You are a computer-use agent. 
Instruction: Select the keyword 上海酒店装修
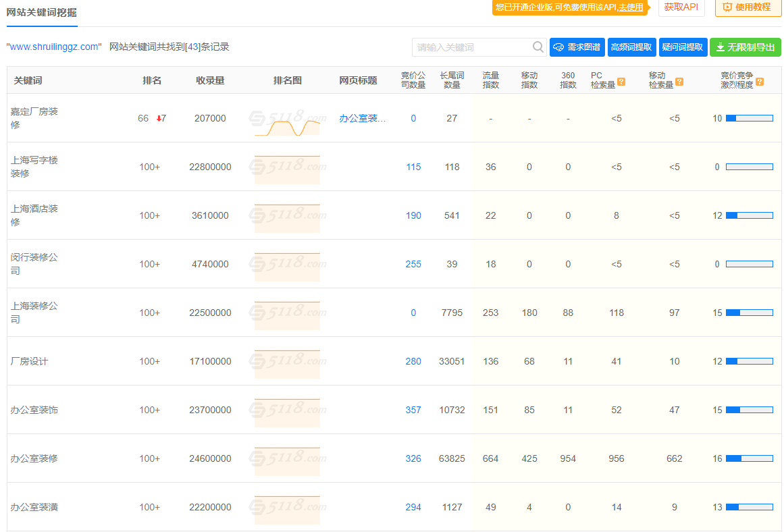coord(34,215)
